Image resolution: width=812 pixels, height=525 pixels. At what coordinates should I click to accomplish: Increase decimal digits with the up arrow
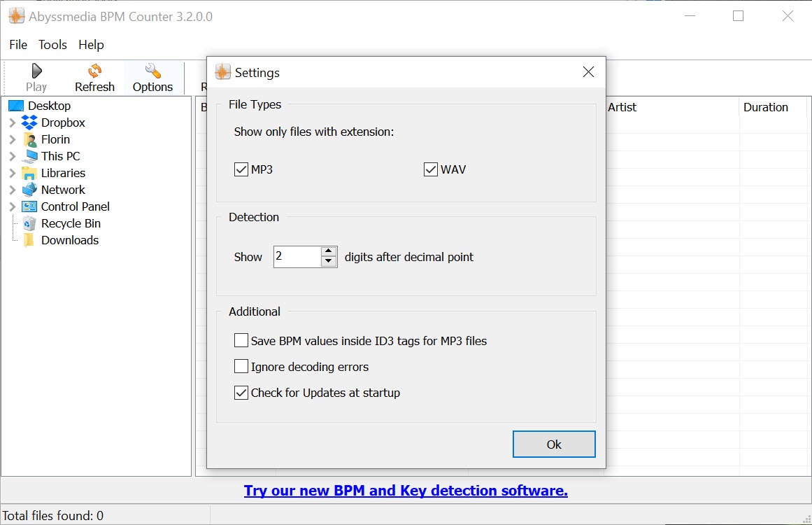point(329,251)
